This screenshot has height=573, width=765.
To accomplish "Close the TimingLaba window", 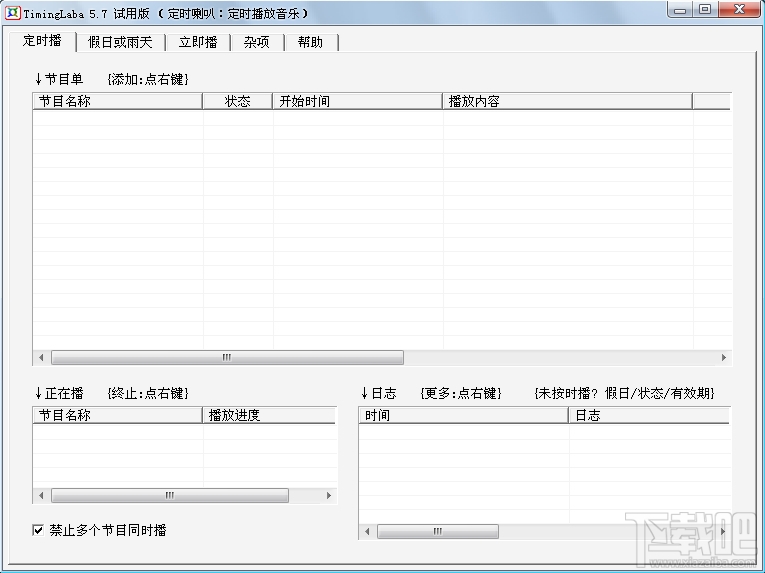I will point(739,9).
